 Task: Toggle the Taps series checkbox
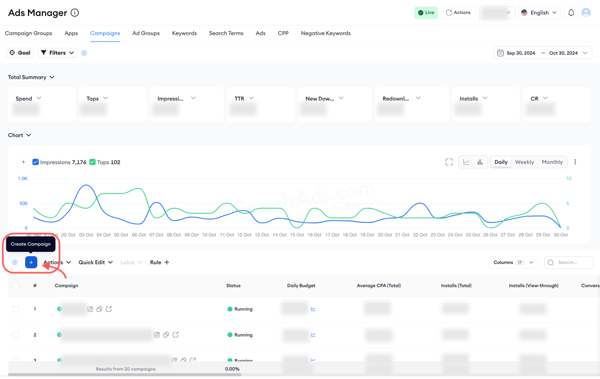pyautogui.click(x=92, y=162)
